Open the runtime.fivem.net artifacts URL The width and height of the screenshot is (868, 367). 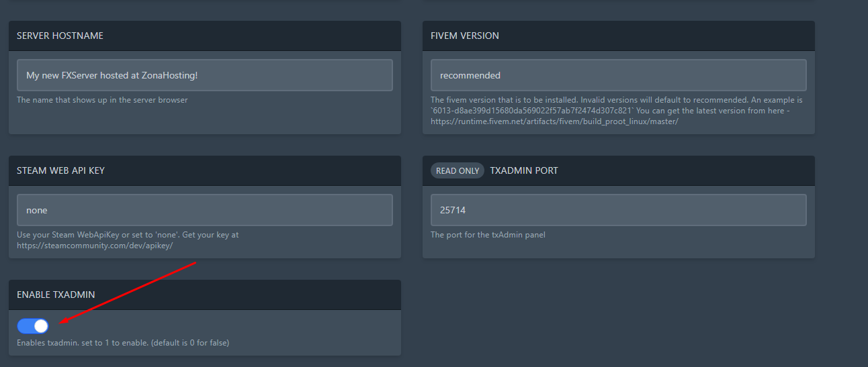pos(554,121)
